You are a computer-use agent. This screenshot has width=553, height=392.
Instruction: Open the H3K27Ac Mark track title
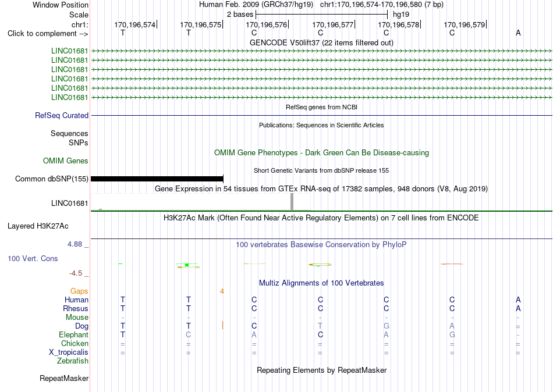(x=321, y=218)
